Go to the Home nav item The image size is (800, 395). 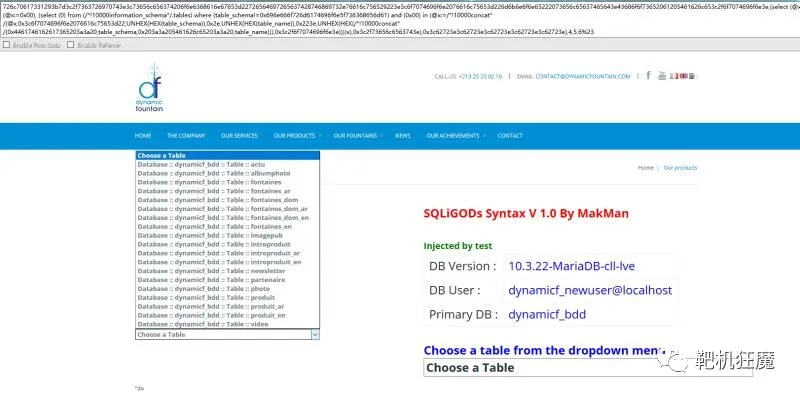(x=143, y=136)
